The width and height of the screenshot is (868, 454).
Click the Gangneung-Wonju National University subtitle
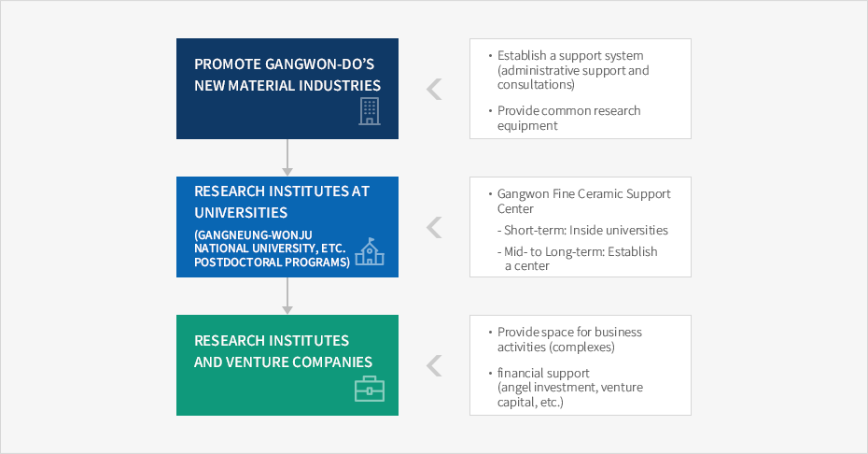point(272,248)
